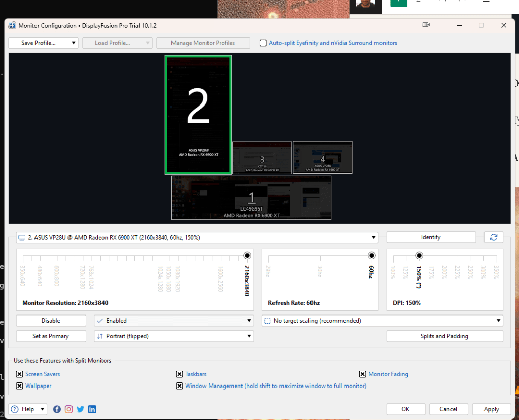
Task: Click Manage Monitor Profiles button
Action: click(x=203, y=43)
